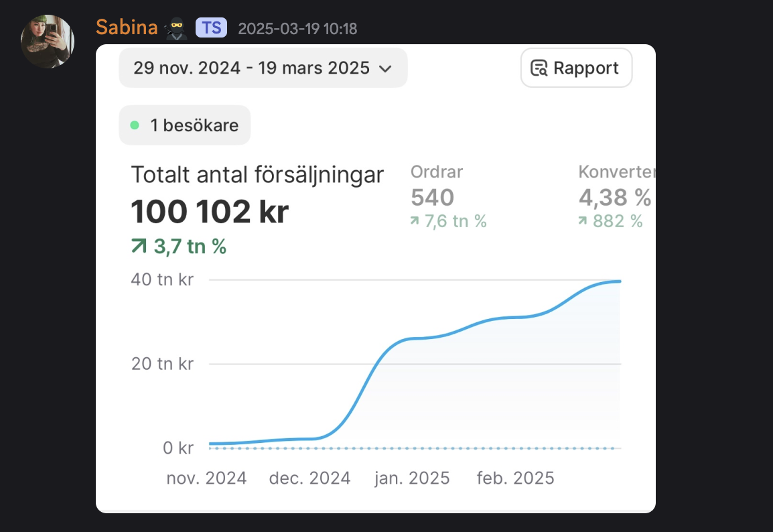
Task: Click the TS badge next to the username
Action: (211, 28)
